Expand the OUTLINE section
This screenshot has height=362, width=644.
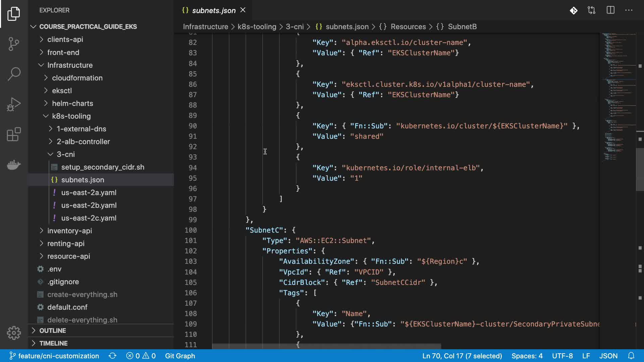(52, 330)
